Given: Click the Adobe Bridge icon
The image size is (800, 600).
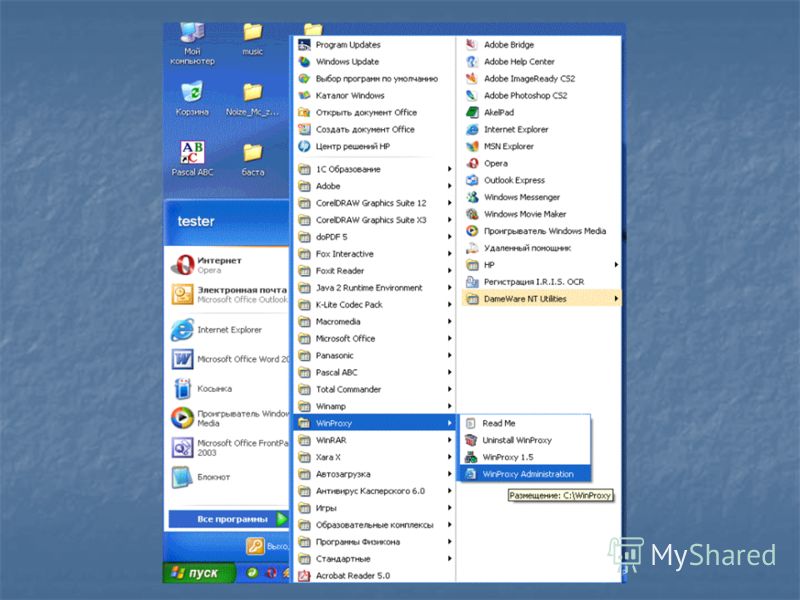Looking at the screenshot, I should click(472, 45).
